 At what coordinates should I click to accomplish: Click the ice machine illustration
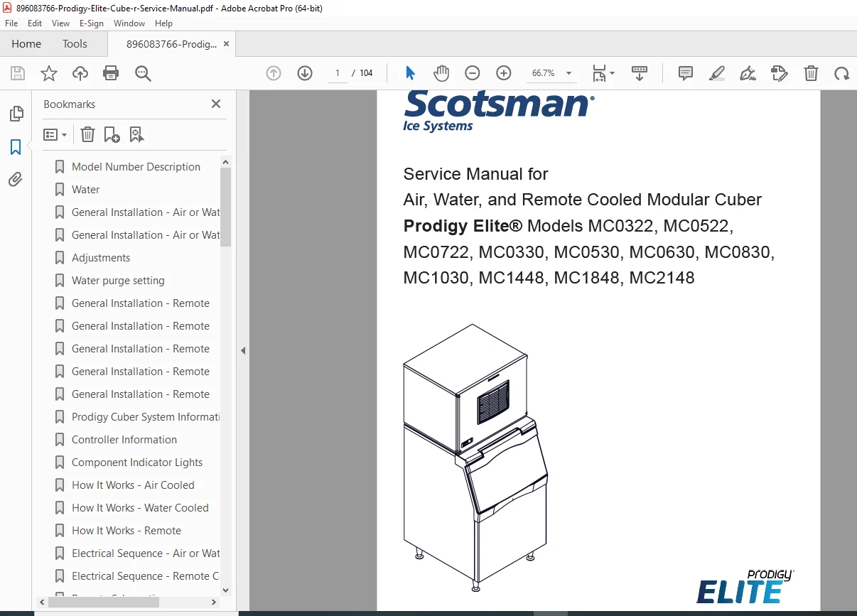point(475,457)
